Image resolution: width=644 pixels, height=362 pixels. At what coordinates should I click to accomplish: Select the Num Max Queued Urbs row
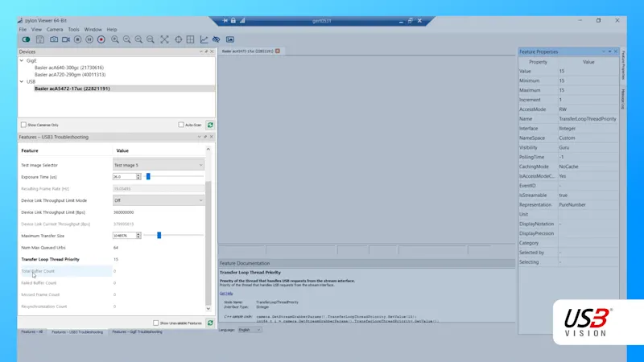[x=112, y=248]
